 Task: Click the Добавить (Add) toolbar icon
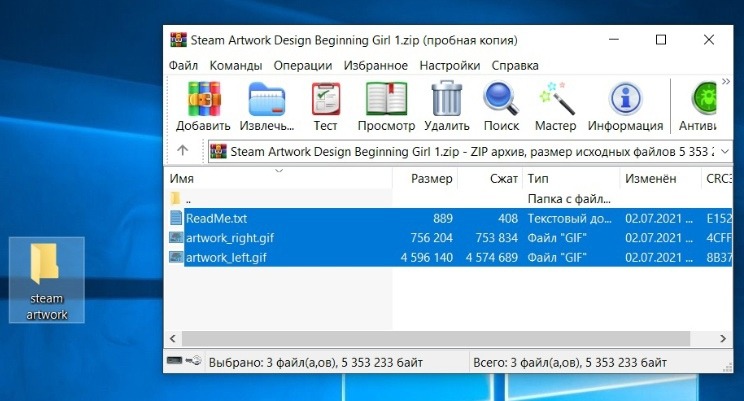[x=204, y=99]
